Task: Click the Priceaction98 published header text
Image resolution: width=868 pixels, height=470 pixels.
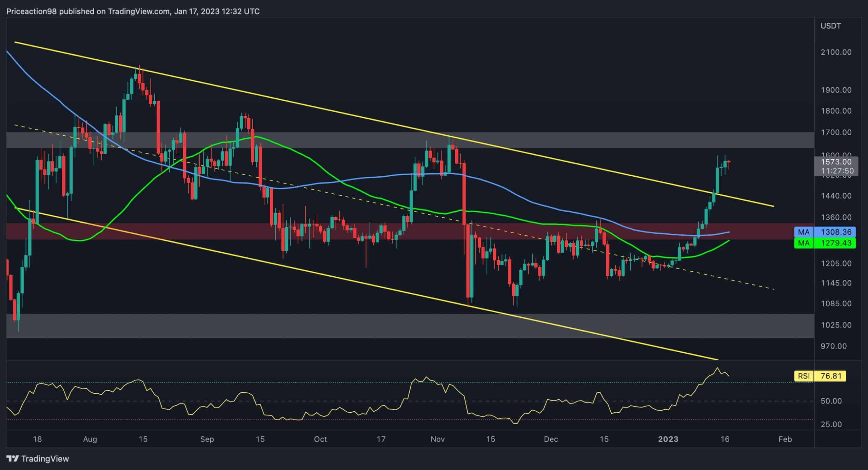Action: click(133, 12)
